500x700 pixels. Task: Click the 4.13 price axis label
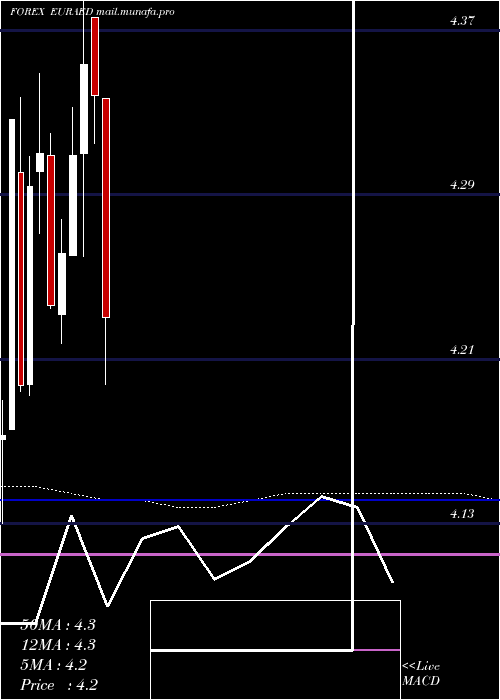point(462,514)
